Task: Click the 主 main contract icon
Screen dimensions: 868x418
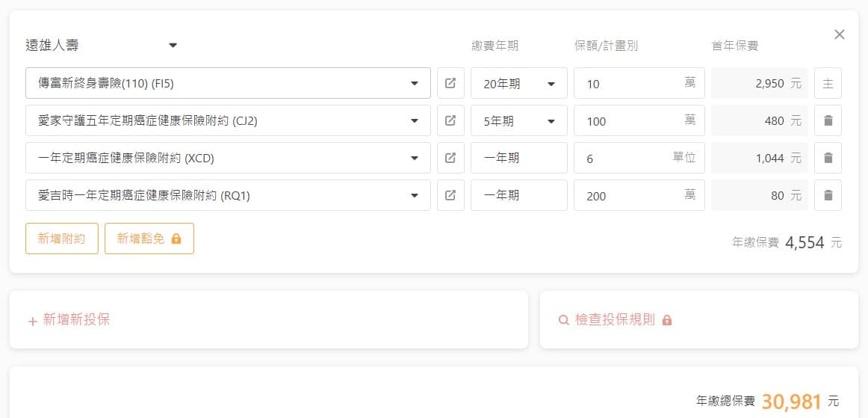Action: tap(828, 83)
